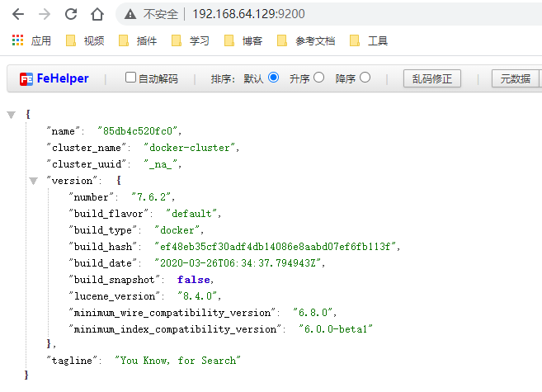Click the "docker-cluster" value
Screen dimensions: 542x392
pyautogui.click(x=190, y=148)
